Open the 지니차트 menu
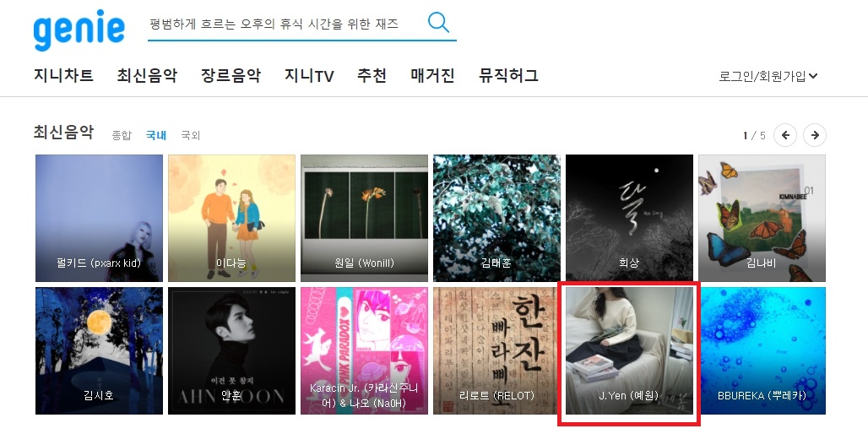The height and width of the screenshot is (434, 868). tap(63, 75)
